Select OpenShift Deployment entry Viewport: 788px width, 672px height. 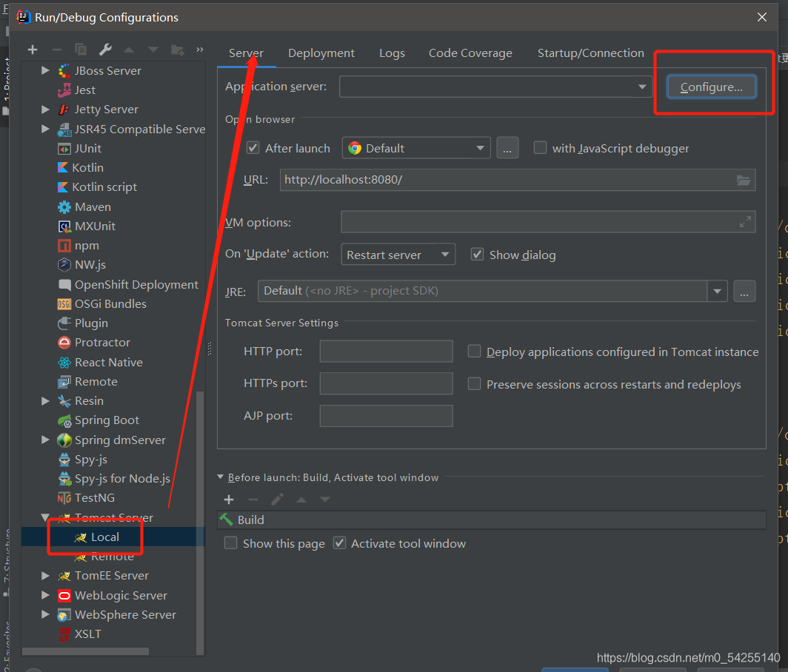pyautogui.click(x=128, y=285)
